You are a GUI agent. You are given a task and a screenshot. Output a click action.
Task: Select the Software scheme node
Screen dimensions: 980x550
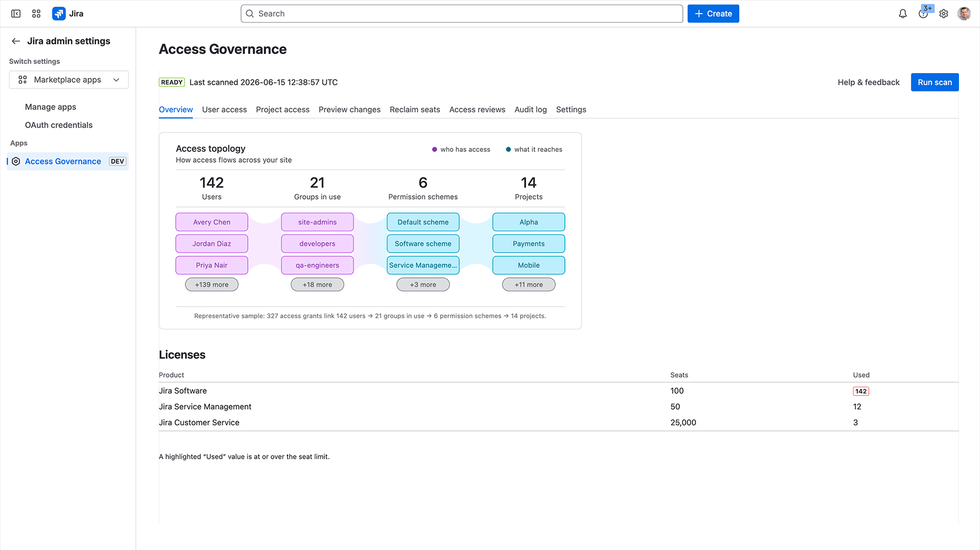423,244
